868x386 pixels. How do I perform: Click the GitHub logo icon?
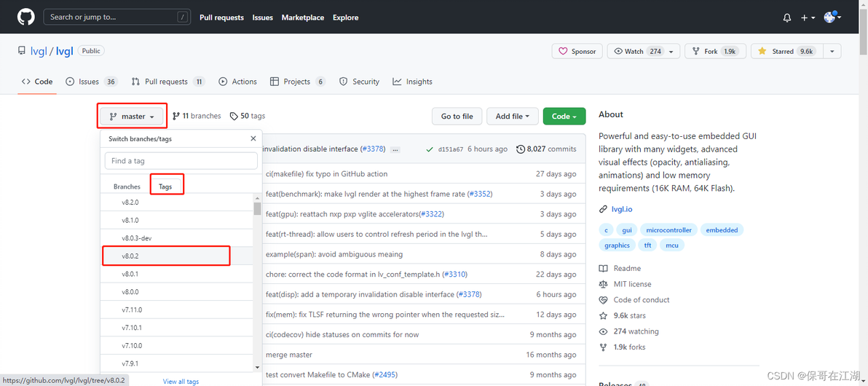coord(26,17)
